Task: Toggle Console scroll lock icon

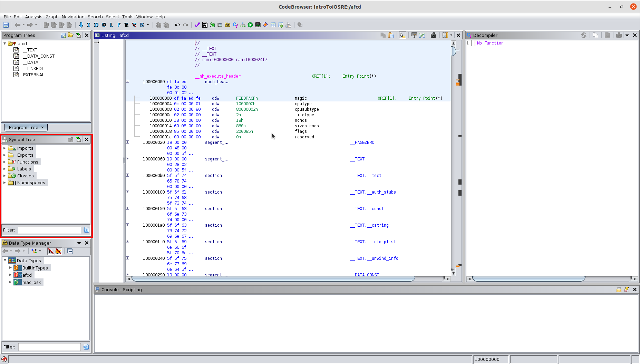Action: (x=619, y=289)
